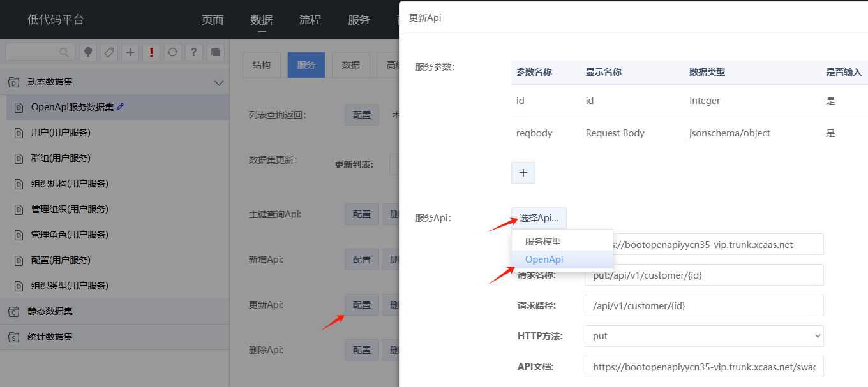Screen dimensions: 868x387
Task: Click the search magnifier icon in sidebar
Action: (x=64, y=52)
